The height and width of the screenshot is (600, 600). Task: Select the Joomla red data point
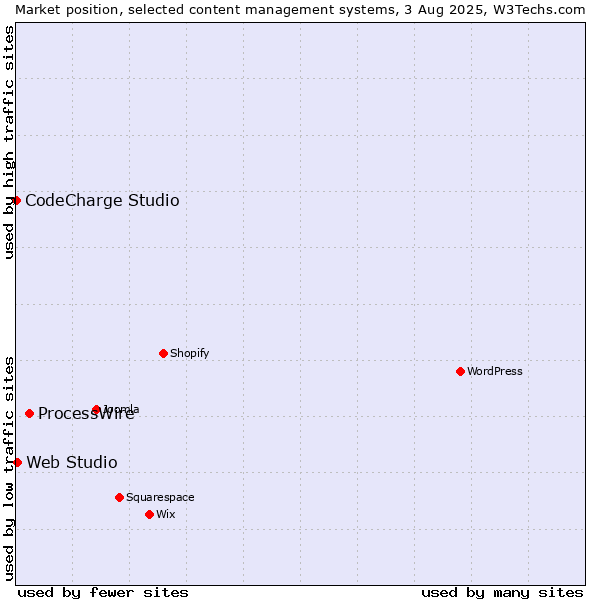point(96,409)
